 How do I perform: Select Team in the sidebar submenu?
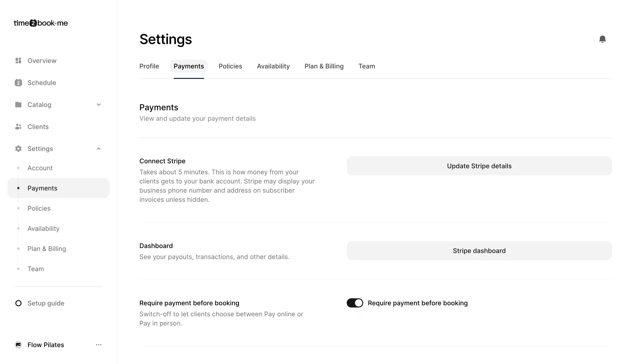[36, 269]
